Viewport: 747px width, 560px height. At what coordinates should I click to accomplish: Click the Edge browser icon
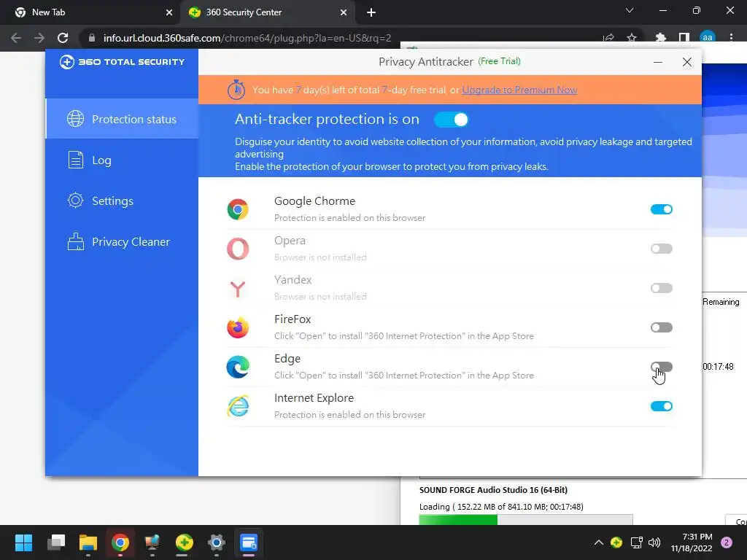[238, 367]
